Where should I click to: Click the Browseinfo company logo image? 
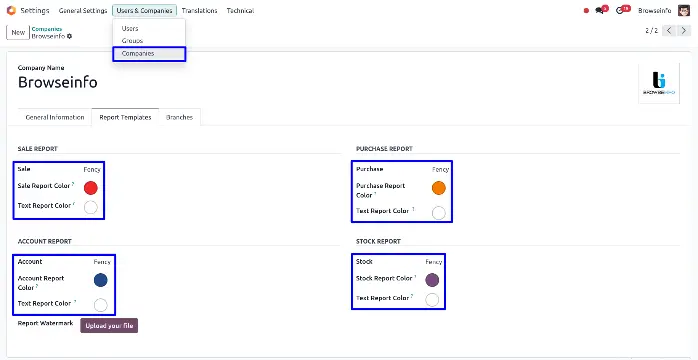point(659,83)
